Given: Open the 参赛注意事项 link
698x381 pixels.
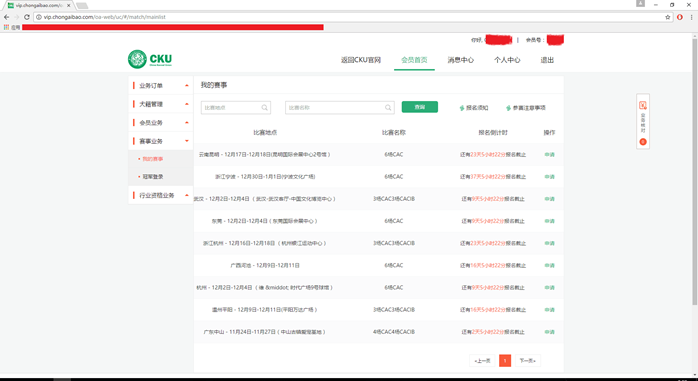Looking at the screenshot, I should pyautogui.click(x=526, y=108).
